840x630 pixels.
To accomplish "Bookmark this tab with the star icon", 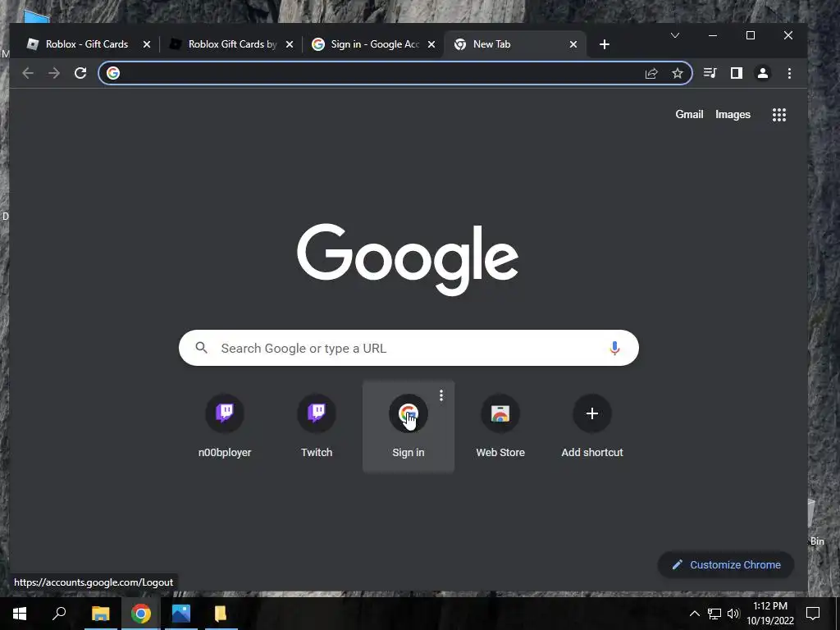I will 678,73.
